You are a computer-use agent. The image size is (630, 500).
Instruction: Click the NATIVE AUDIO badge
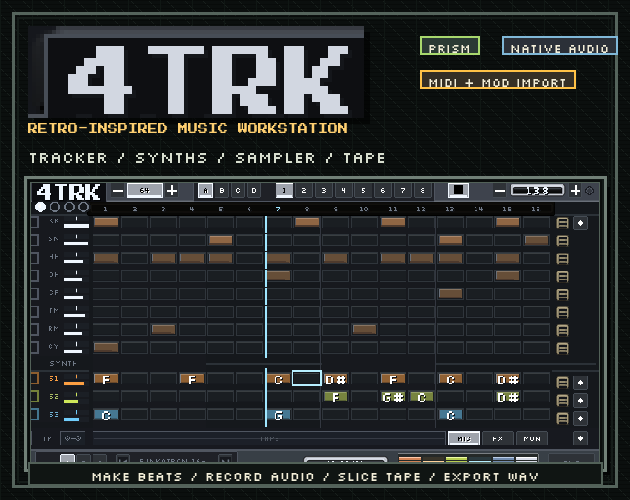click(559, 46)
